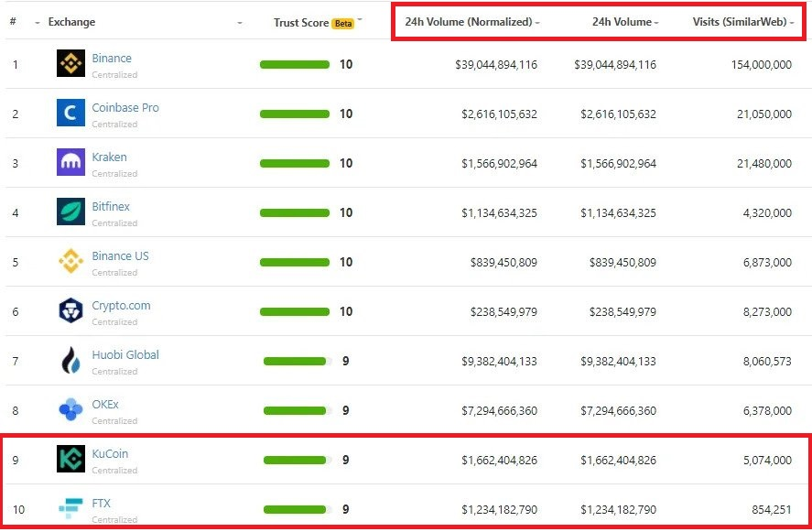Select OKEx normalized volume $7,294,666,360
812x532 pixels.
(x=499, y=411)
